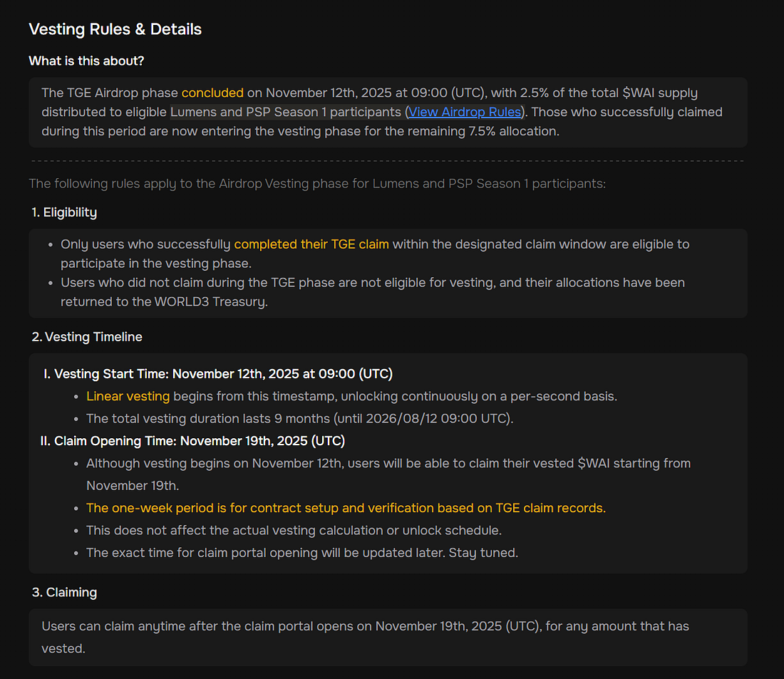Click the "Vesting Start Time" line
784x679 pixels.
(223, 374)
